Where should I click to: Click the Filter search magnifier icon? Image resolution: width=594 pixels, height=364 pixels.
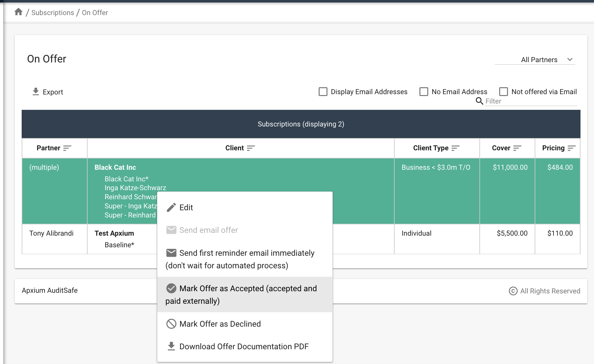(x=479, y=101)
